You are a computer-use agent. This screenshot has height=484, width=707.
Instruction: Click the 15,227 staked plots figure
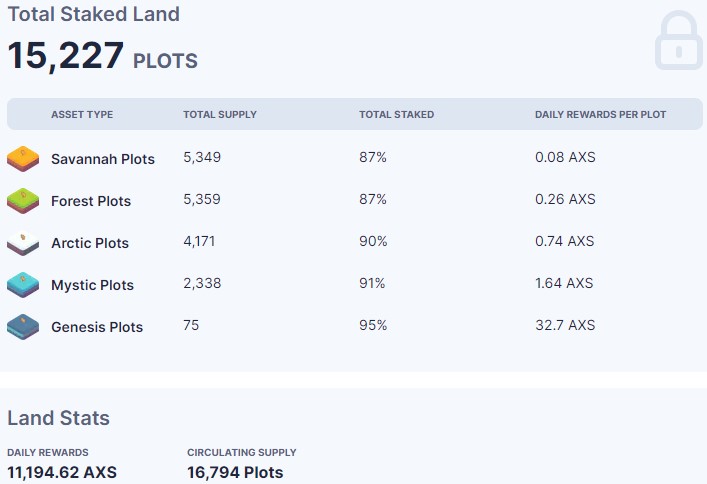(x=66, y=56)
